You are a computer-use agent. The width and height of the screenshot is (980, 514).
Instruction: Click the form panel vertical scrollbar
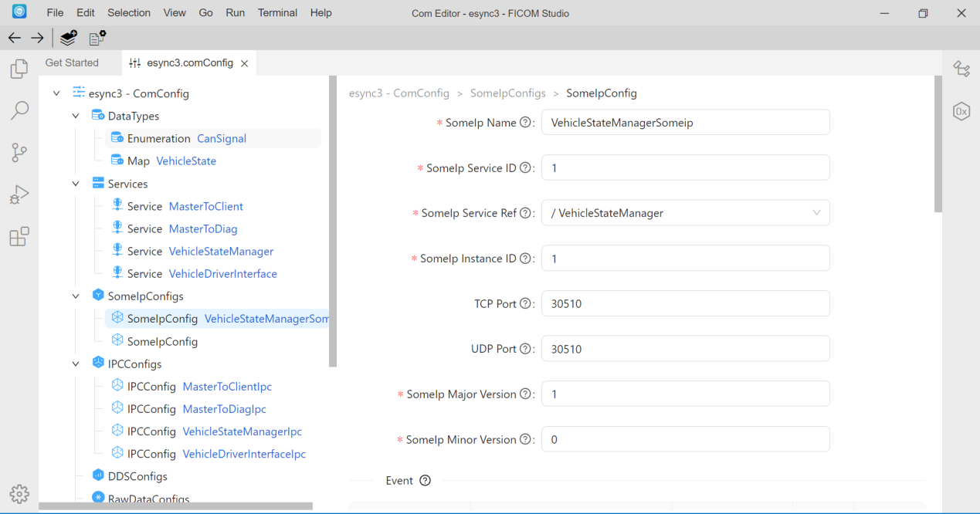coord(938,144)
